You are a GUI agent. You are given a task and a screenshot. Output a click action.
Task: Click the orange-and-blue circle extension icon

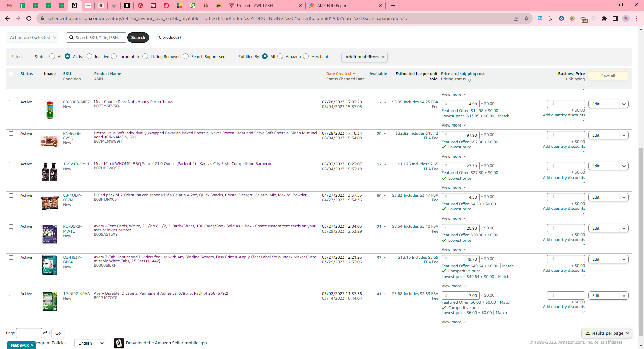[572, 18]
